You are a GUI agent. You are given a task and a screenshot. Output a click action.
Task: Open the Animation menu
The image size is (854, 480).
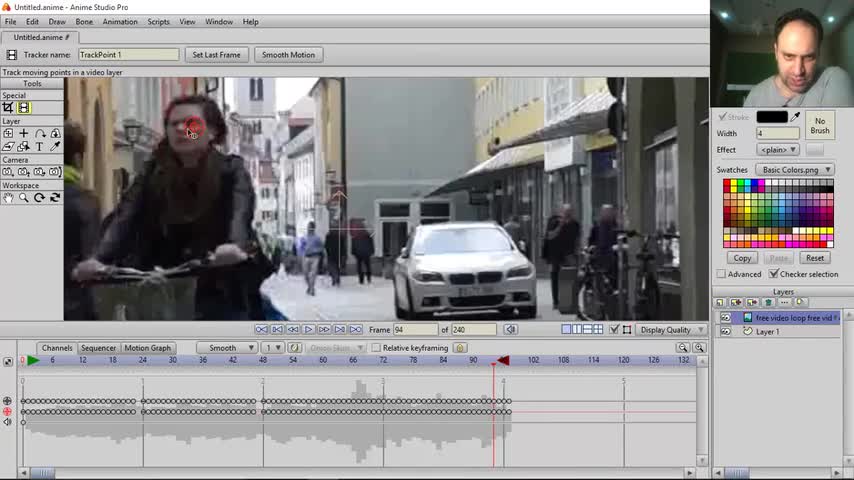[120, 22]
